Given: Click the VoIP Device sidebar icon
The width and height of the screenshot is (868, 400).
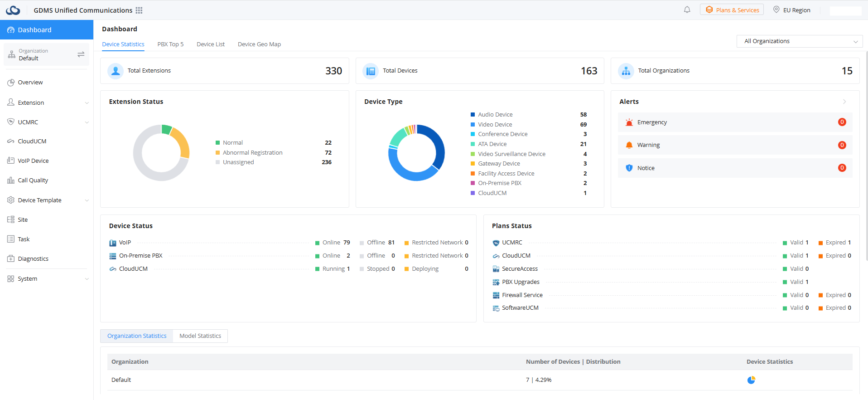Looking at the screenshot, I should (11, 161).
